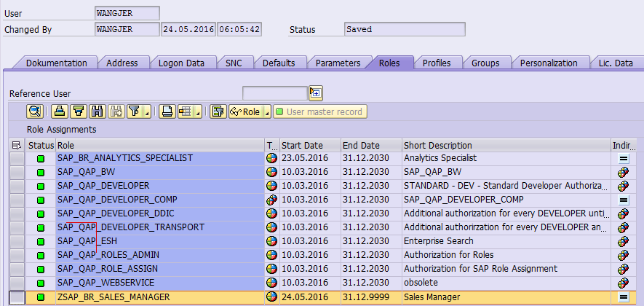Screen dimensions: 644x306
Task: Click indirect assignment icon for SAP_QAP_DEVELOPER_COMP row
Action: tap(623, 200)
